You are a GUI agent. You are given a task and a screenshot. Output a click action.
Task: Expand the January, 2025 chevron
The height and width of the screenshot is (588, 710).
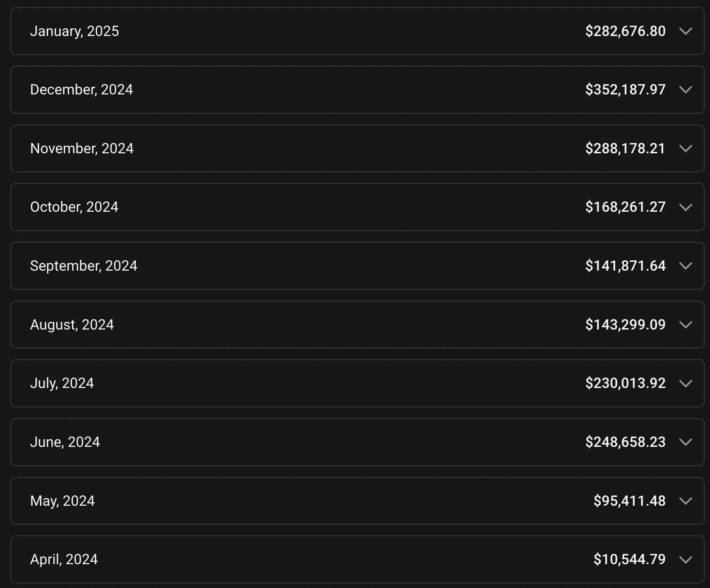(x=685, y=31)
